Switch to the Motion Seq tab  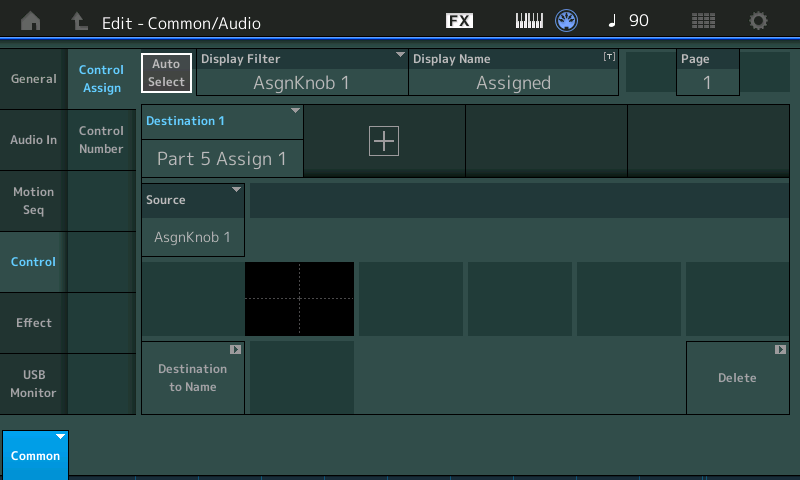coord(34,201)
